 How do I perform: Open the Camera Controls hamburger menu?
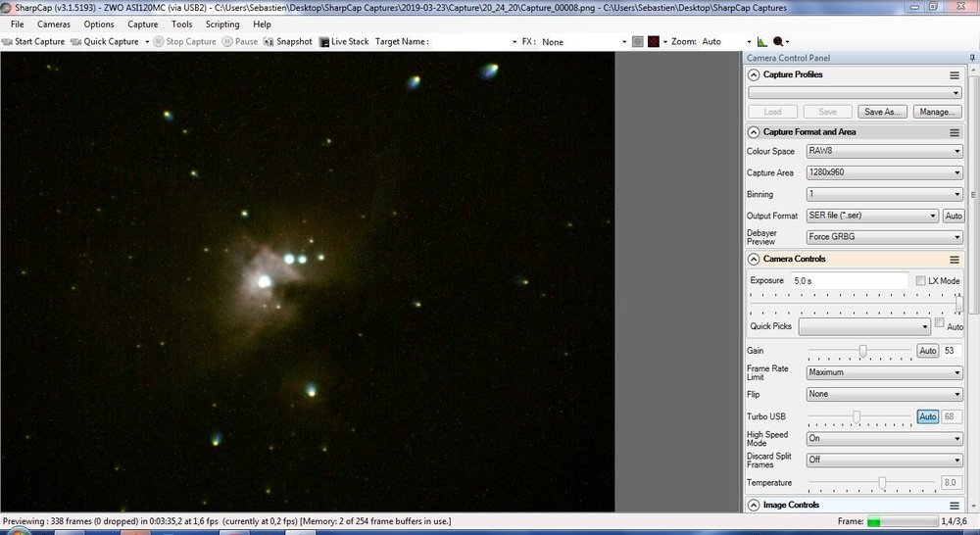pyautogui.click(x=955, y=259)
